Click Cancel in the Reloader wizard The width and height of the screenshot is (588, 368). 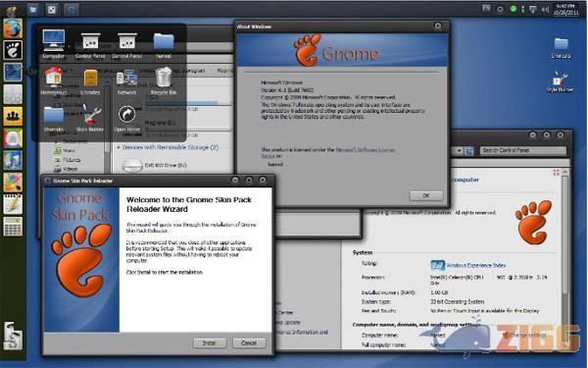249,342
